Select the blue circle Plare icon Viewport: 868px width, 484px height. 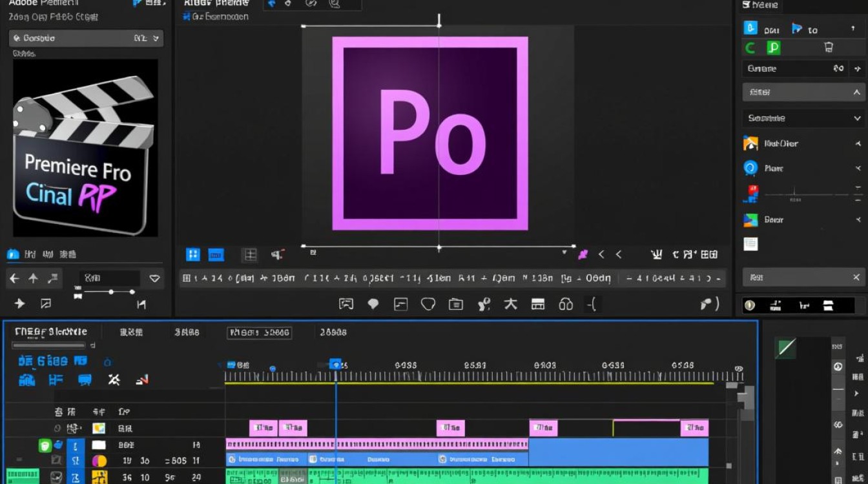(x=750, y=168)
